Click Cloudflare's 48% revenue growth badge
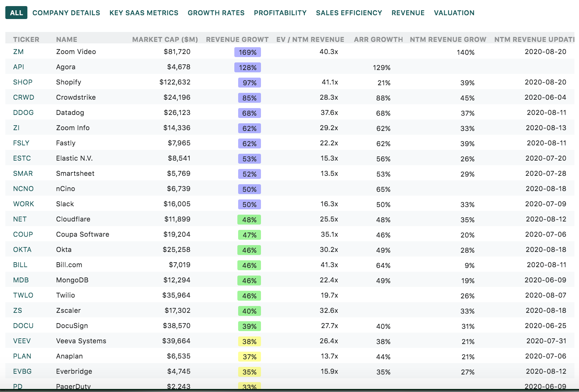Viewport: 579px width, 392px height. coord(249,220)
